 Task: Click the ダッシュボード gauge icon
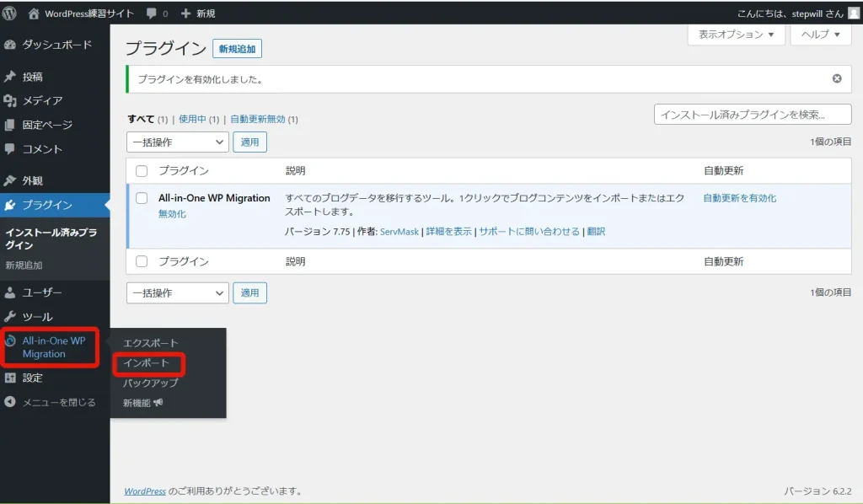[10, 45]
